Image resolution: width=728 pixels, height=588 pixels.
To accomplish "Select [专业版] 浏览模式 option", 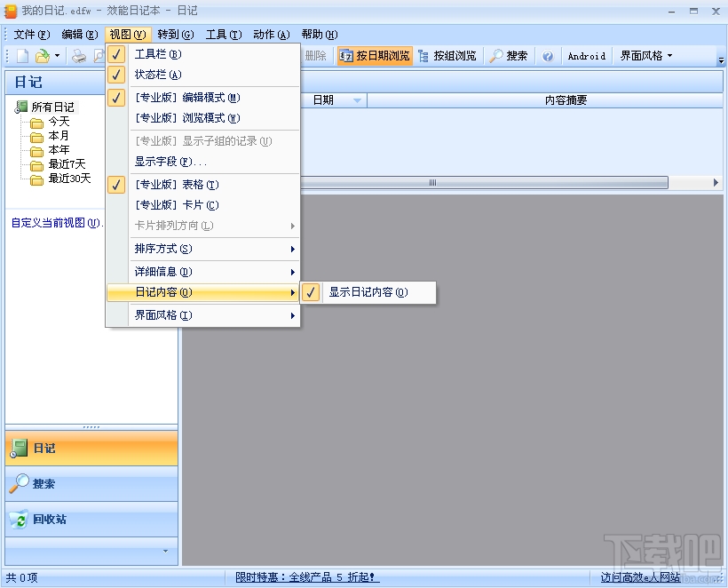I will pyautogui.click(x=202, y=118).
